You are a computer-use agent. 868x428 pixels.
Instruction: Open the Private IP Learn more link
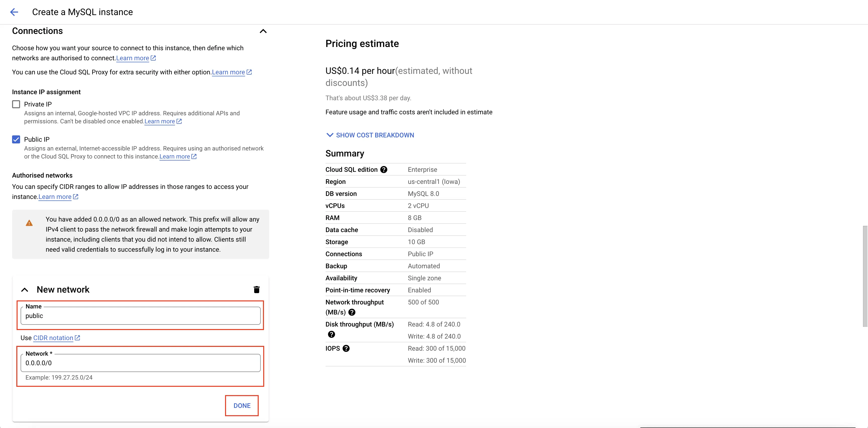point(163,121)
